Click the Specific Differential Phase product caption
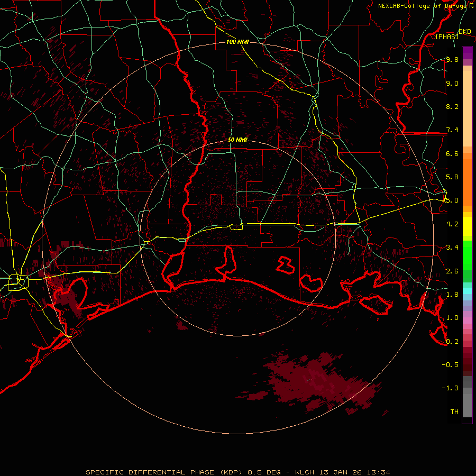476x476 pixels. click(237, 472)
